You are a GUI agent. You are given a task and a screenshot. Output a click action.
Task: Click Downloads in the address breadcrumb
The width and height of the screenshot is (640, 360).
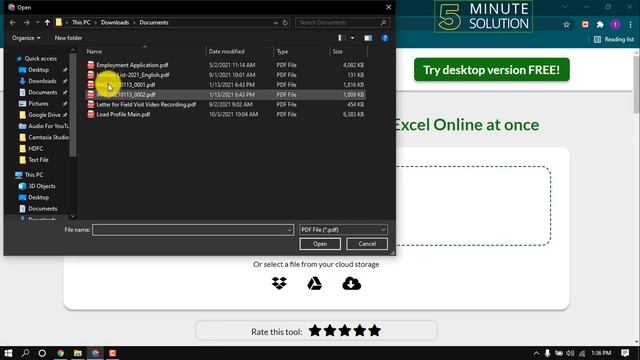coord(115,22)
